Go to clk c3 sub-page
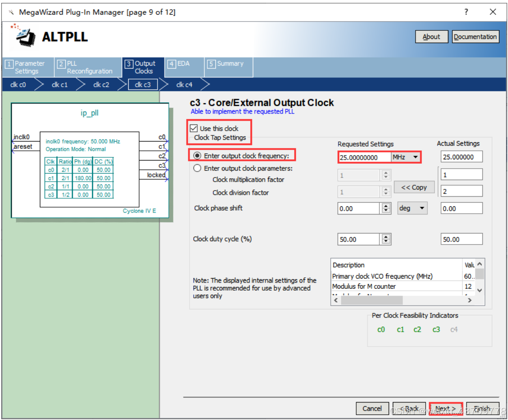This screenshot has width=508, height=420. 143,85
